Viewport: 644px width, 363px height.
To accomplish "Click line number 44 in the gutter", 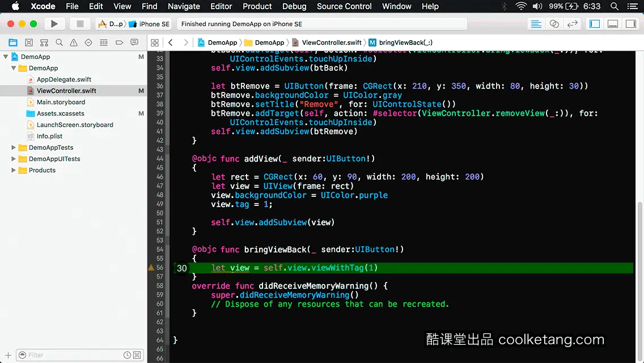I will pyautogui.click(x=160, y=159).
